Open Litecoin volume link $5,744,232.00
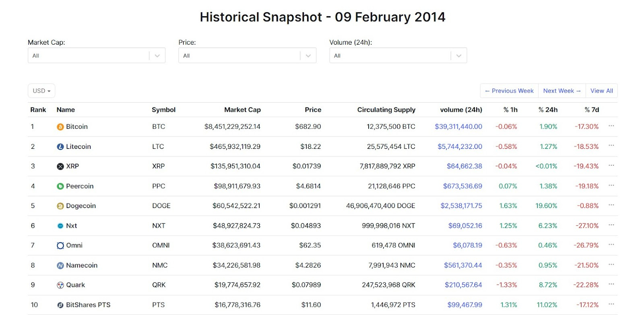 (460, 147)
